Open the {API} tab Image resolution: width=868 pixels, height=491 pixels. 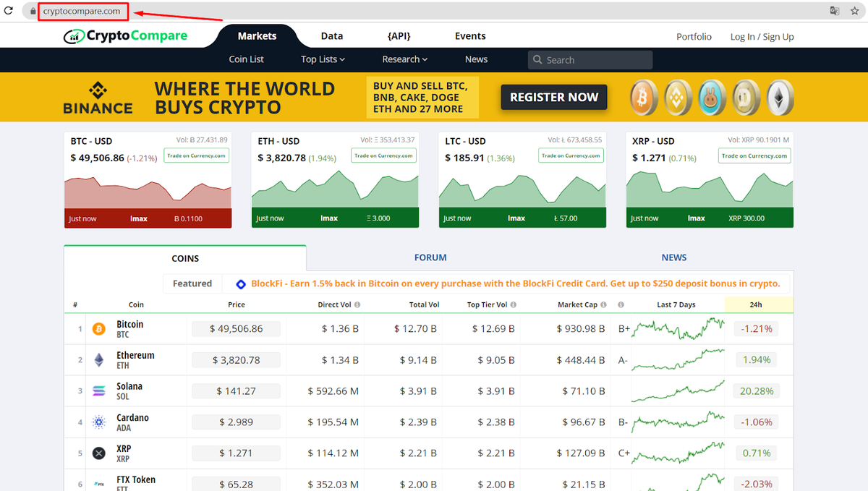tap(400, 36)
